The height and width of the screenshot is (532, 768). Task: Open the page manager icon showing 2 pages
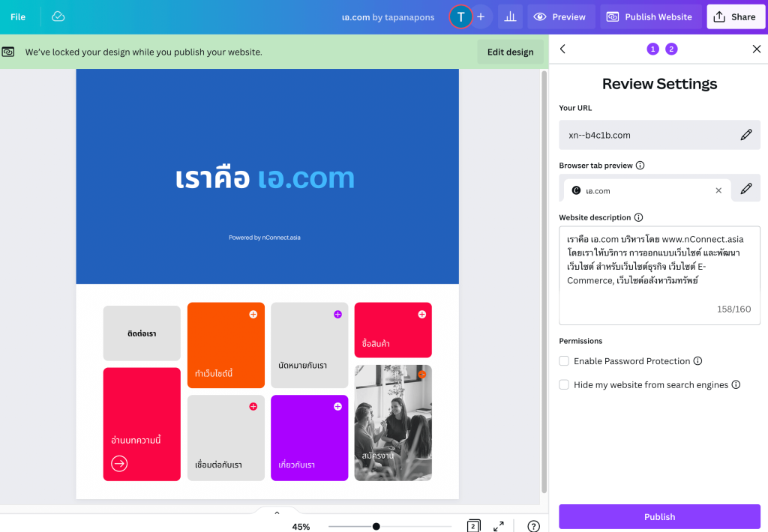coord(473,526)
